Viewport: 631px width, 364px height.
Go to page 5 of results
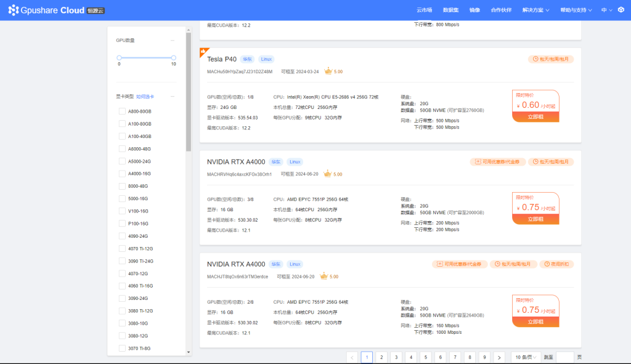click(x=426, y=357)
